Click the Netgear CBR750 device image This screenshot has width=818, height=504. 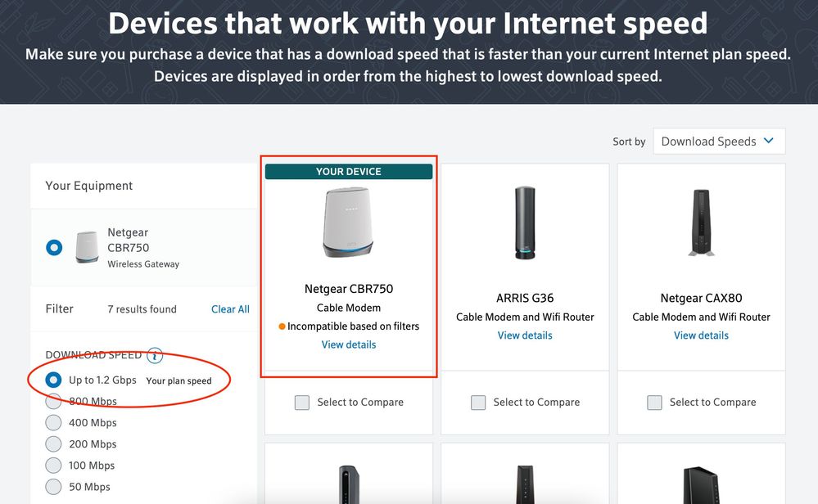pos(349,223)
